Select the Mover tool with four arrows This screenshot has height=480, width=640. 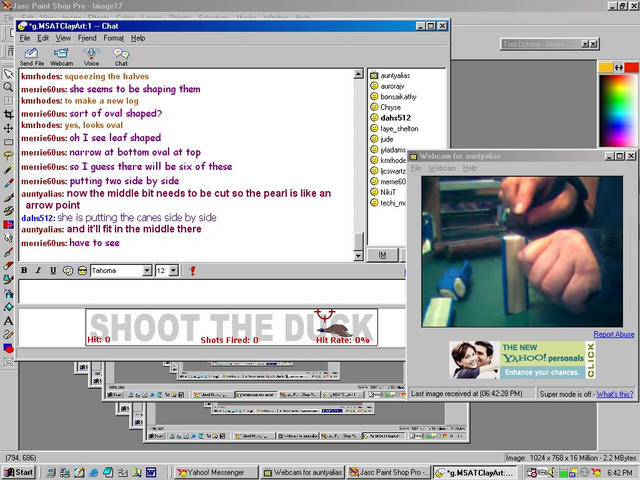tap(8, 128)
